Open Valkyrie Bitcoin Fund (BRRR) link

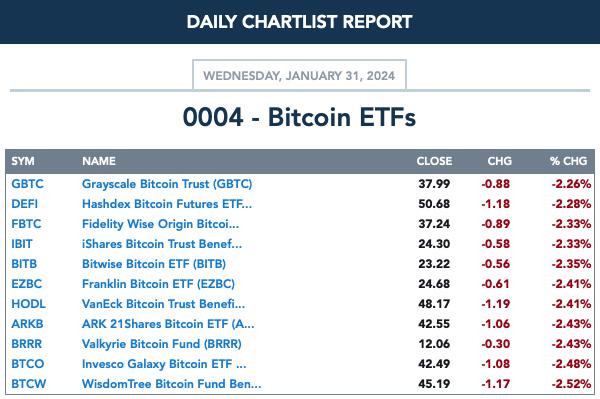pyautogui.click(x=161, y=344)
